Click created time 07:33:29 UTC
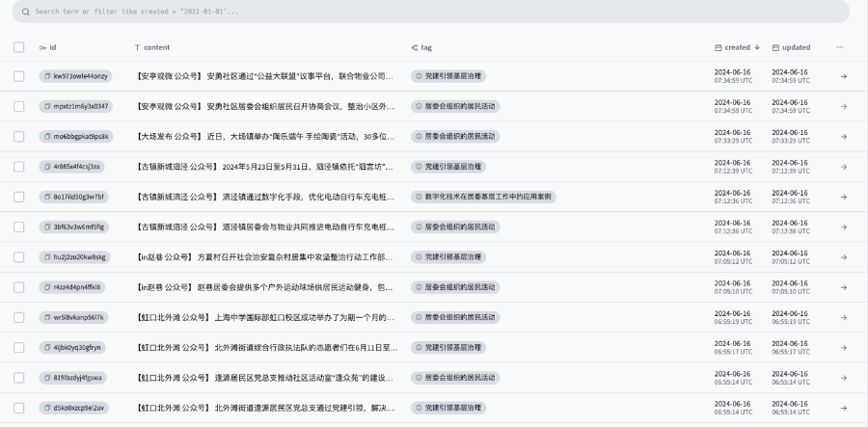This screenshot has height=427, width=868. click(x=733, y=141)
